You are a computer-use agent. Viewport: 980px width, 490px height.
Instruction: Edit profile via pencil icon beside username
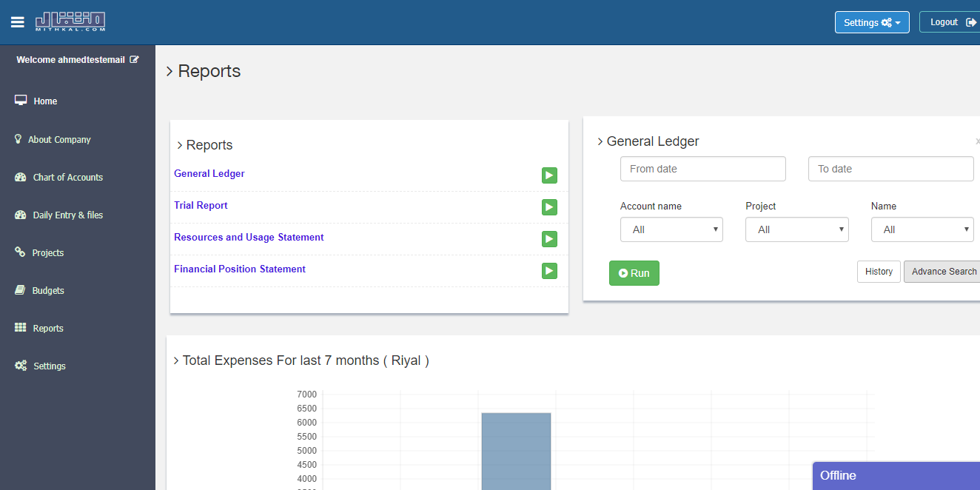coord(134,59)
